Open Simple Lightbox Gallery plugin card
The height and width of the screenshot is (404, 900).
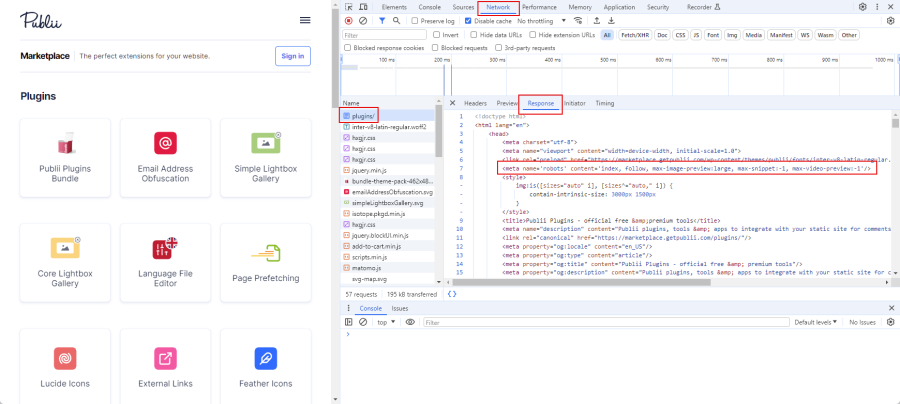click(x=266, y=158)
